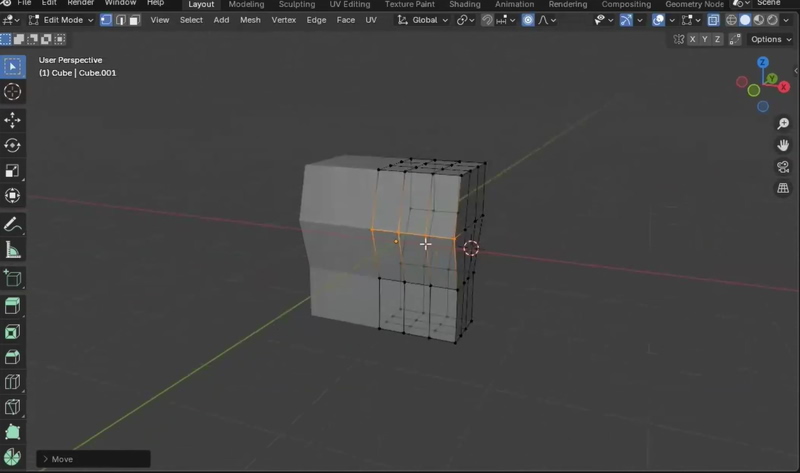Select the 3D Cursor tool
This screenshot has height=473, width=800.
[x=13, y=92]
